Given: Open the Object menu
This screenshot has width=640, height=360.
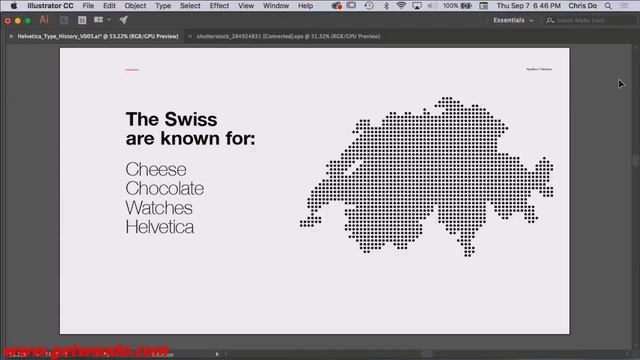Looking at the screenshot, I should (135, 6).
